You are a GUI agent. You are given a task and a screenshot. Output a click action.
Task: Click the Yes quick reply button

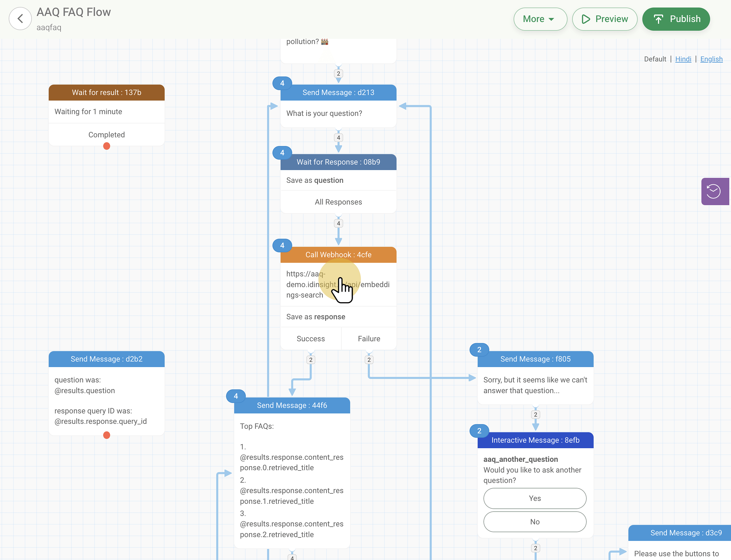tap(535, 498)
